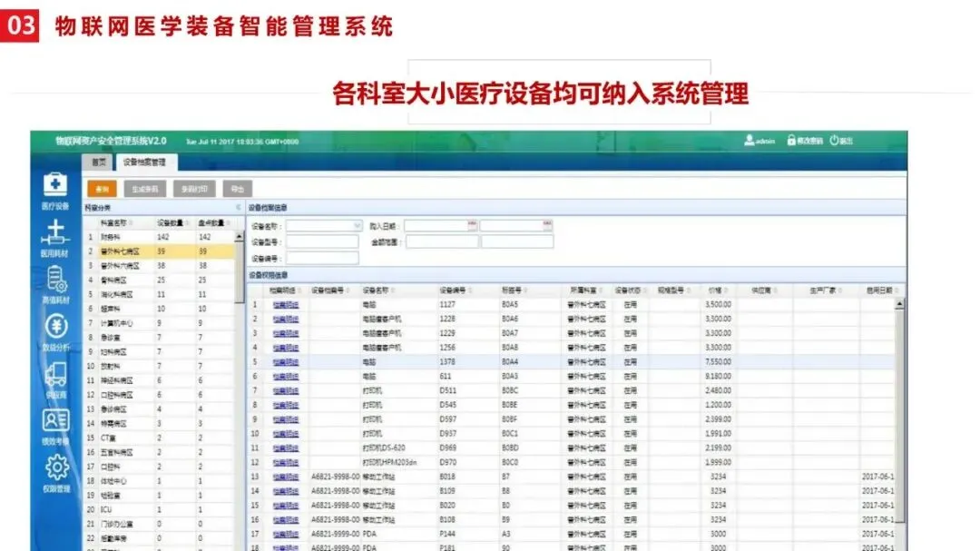Open the 档案明细 link in row 13
Image resolution: width=980 pixels, height=551 pixels.
pos(286,477)
